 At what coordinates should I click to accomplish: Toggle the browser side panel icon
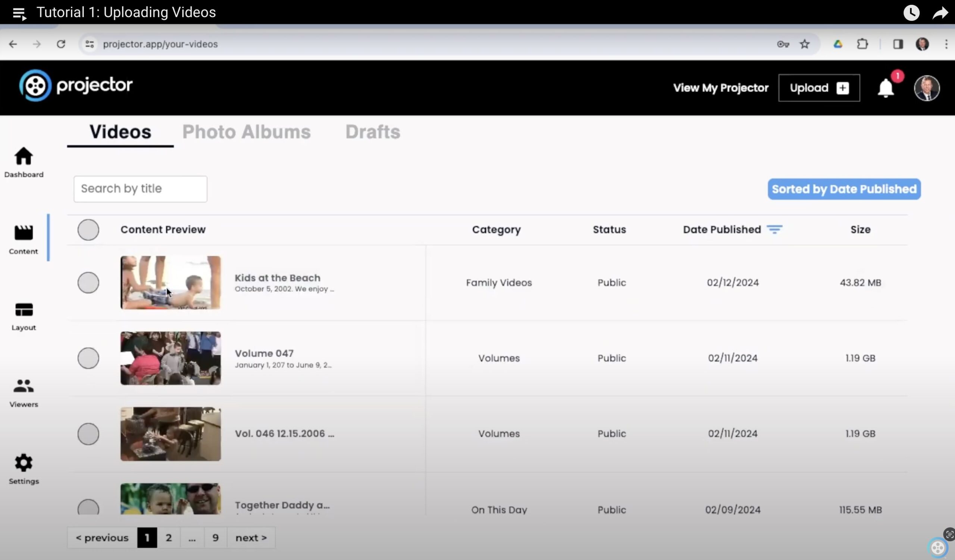tap(898, 44)
